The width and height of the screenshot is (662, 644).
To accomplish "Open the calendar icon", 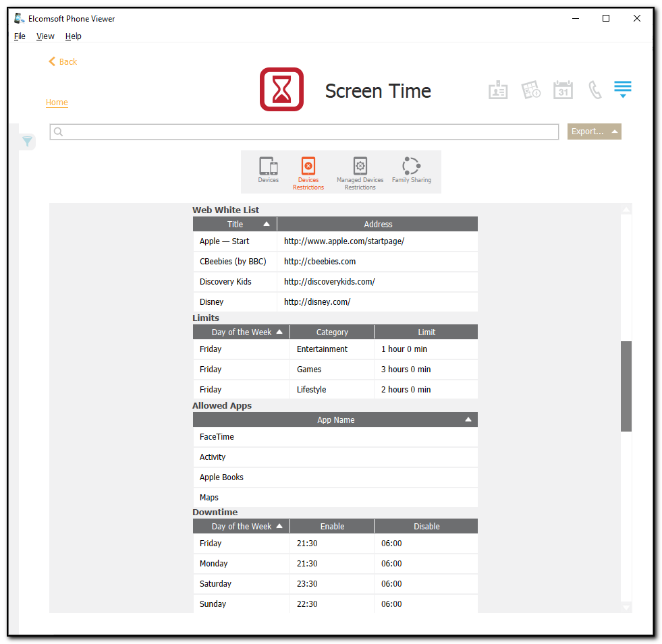I will pyautogui.click(x=563, y=89).
